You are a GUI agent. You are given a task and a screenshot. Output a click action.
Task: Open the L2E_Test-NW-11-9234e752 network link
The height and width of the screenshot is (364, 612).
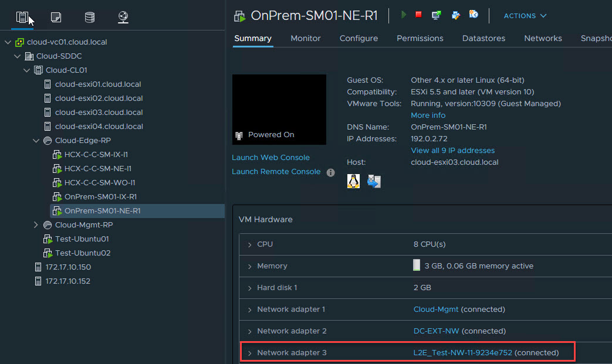462,352
